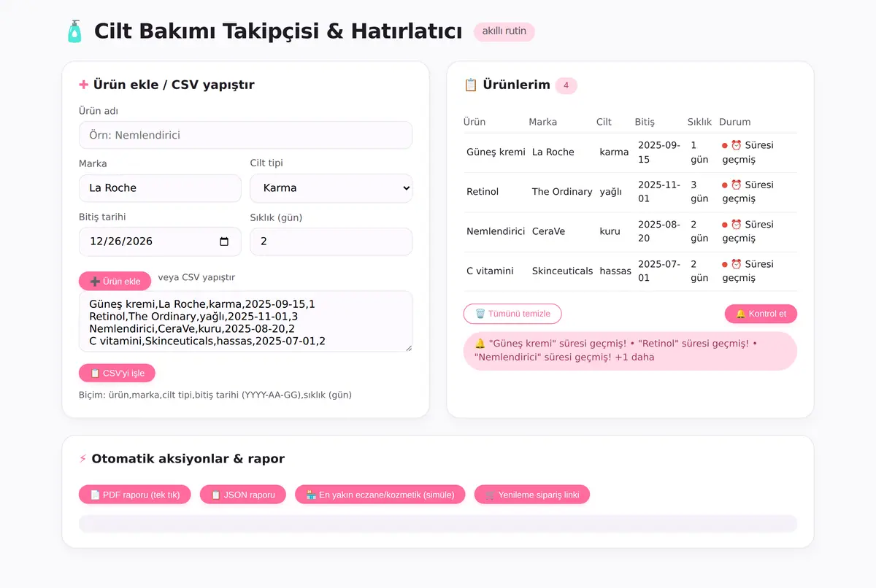Click the clipboard icon next to Ürünlerim
This screenshot has width=876, height=588.
pos(470,85)
